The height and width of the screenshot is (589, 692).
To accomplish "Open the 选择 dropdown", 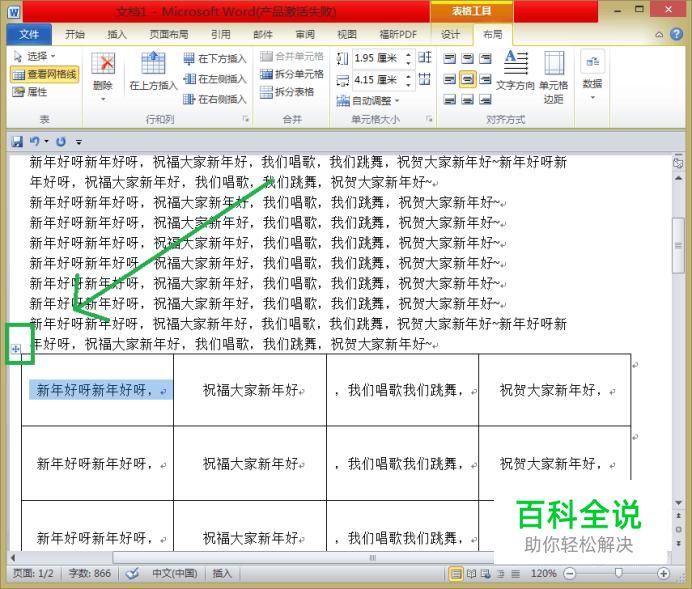I will [35, 56].
